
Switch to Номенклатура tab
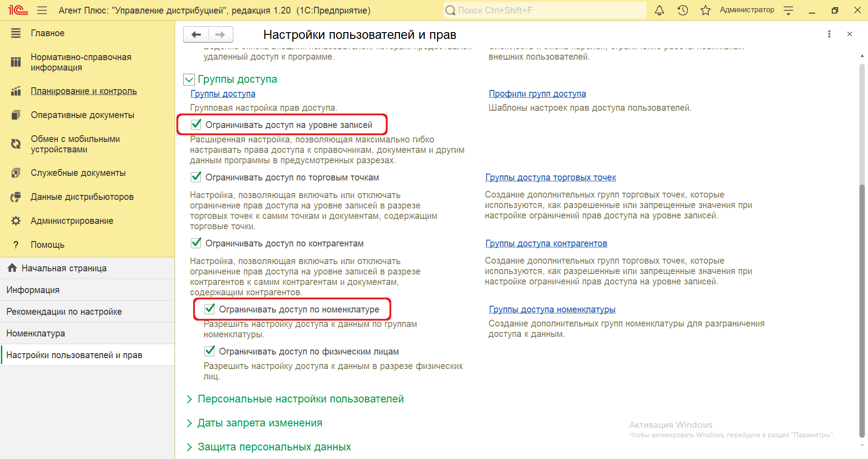click(x=87, y=333)
